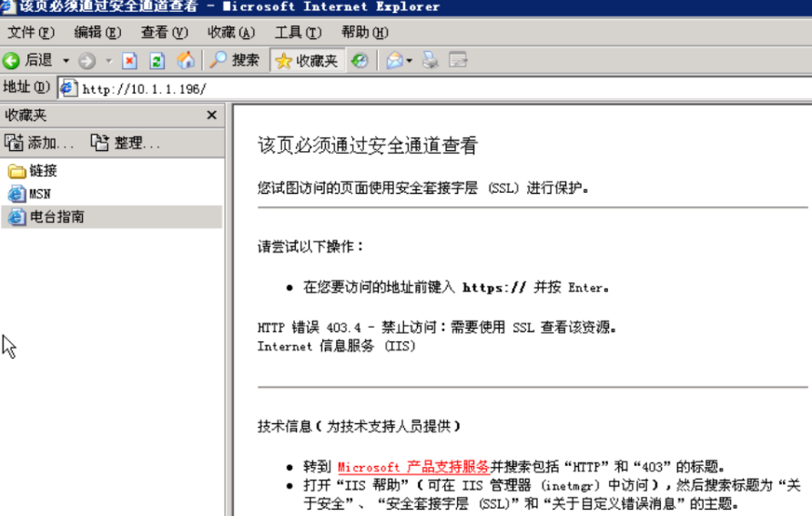This screenshot has width=812, height=516.
Task: Open the 文件(F) menu
Action: (x=31, y=33)
